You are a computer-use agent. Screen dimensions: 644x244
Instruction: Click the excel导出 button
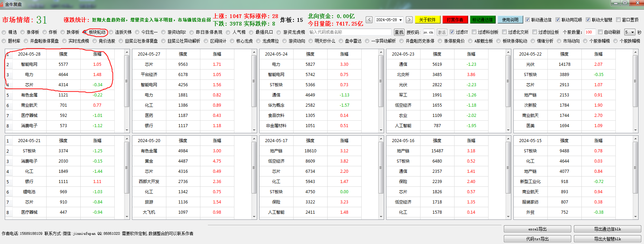pos(538,229)
